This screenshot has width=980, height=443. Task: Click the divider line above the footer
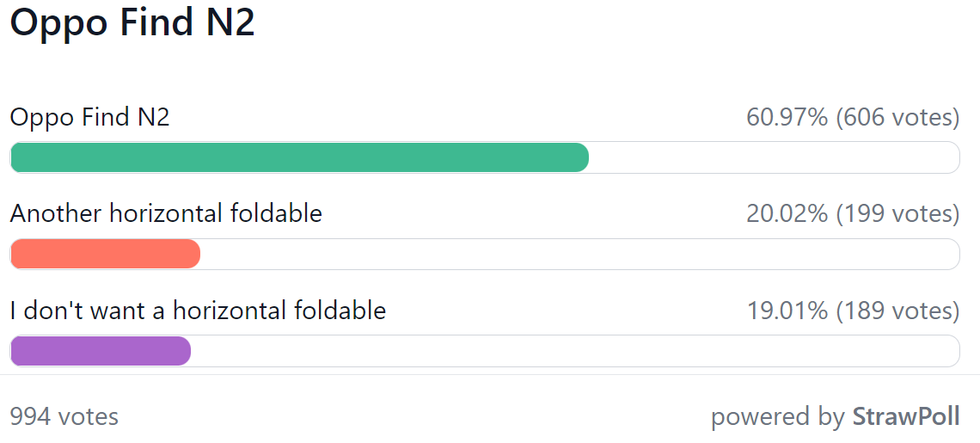coord(490,375)
